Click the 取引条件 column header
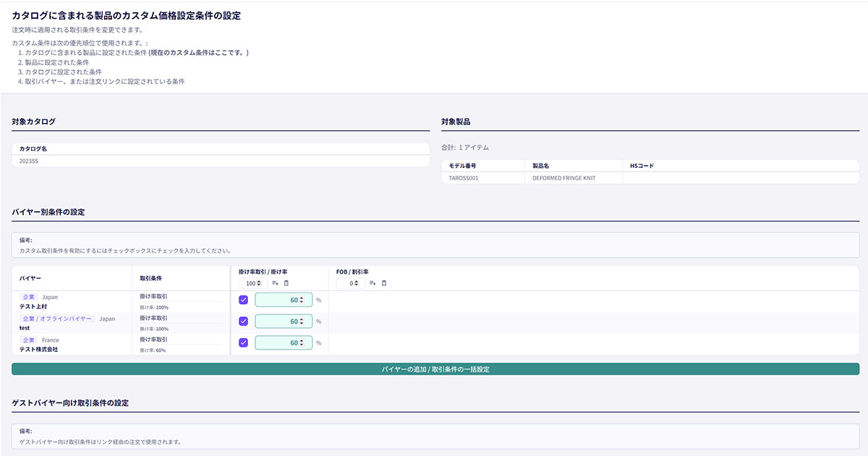Image resolution: width=868 pixels, height=456 pixels. tap(150, 278)
